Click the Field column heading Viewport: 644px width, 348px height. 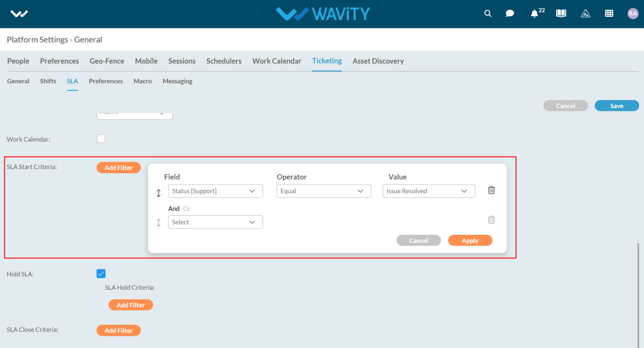tap(172, 177)
